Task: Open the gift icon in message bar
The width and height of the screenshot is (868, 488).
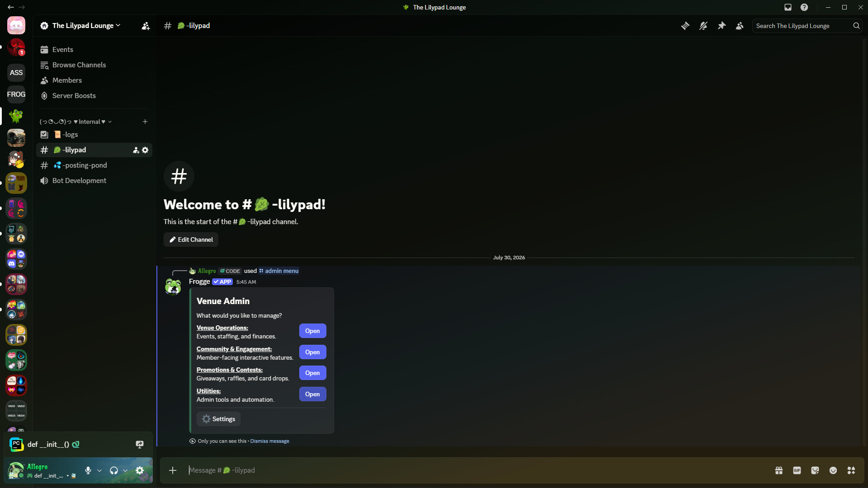Action: coord(779,470)
